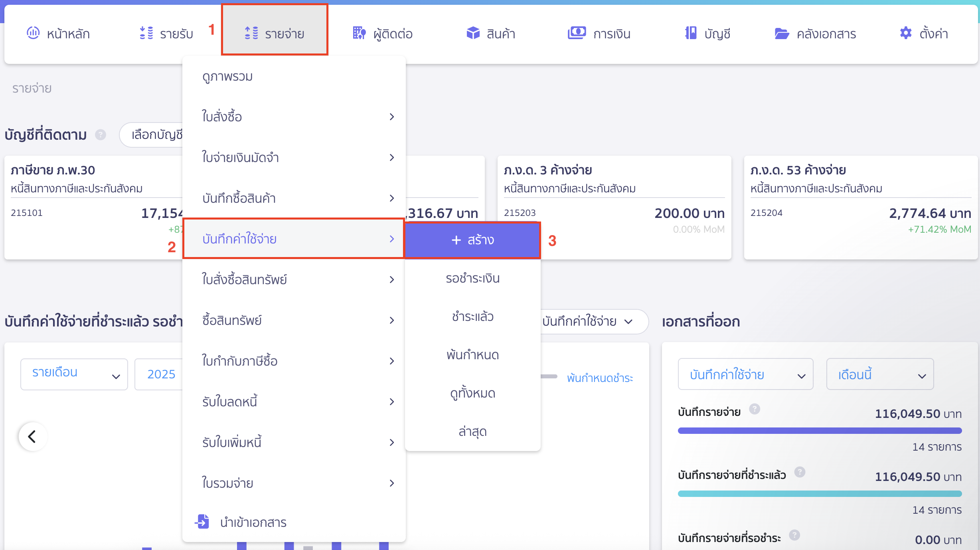The width and height of the screenshot is (980, 550).
Task: Click the สร้าง create button
Action: pos(472,240)
